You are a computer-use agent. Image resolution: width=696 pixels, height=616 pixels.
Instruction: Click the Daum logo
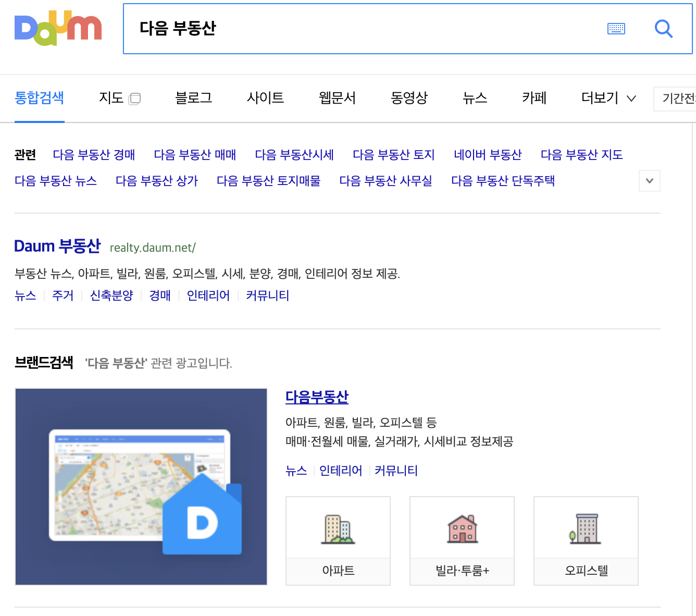(x=58, y=28)
